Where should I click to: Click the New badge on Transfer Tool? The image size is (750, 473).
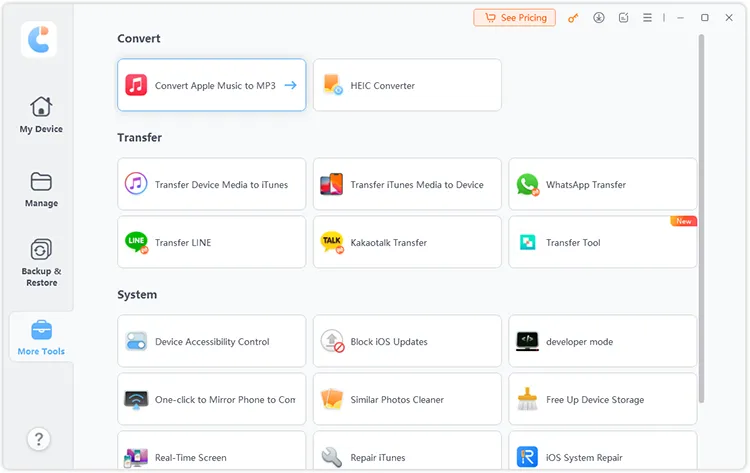[684, 221]
